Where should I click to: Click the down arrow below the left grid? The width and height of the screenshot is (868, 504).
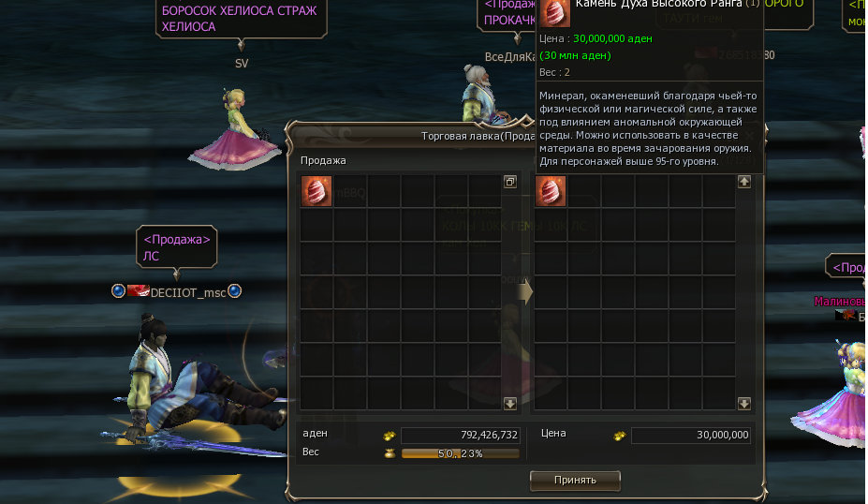pos(510,404)
